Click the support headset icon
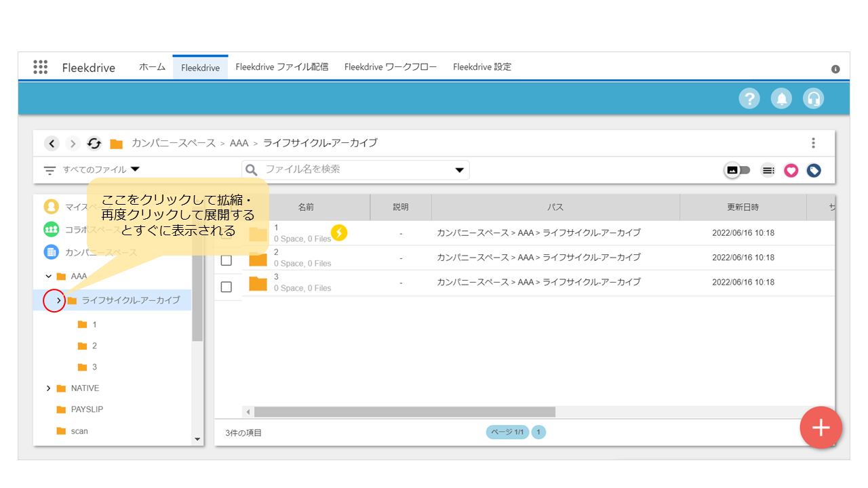This screenshot has width=868, height=488. [x=814, y=99]
